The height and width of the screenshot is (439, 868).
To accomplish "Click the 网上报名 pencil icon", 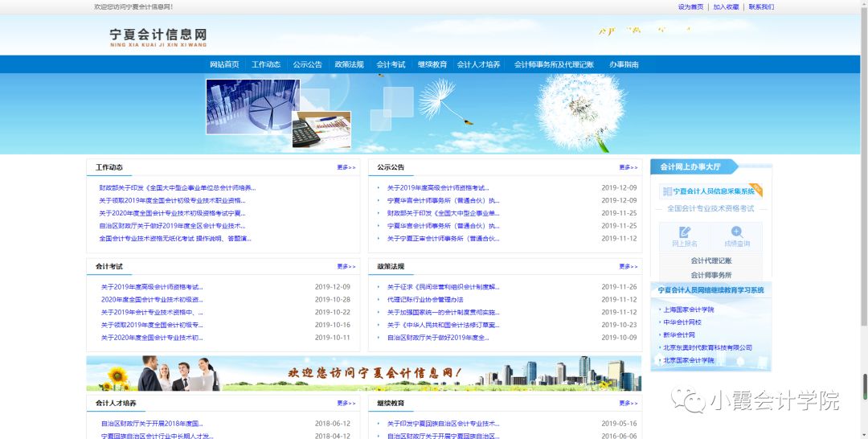I will tap(685, 232).
